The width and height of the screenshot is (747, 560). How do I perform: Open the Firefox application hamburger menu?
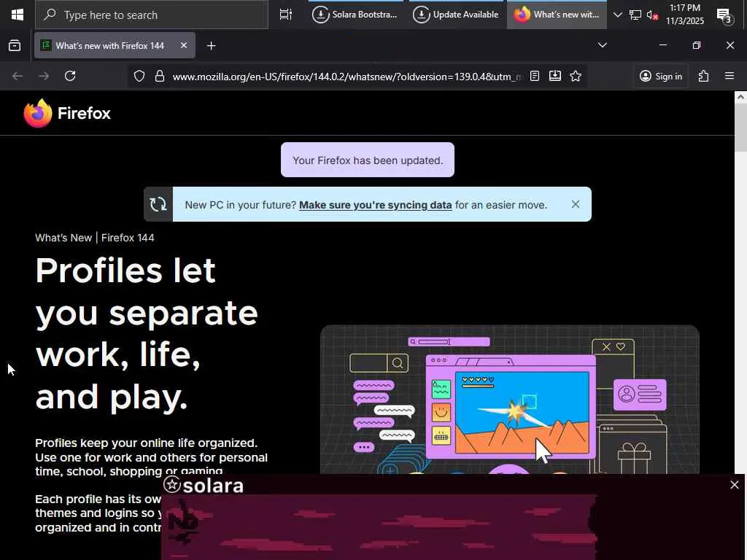tap(729, 76)
